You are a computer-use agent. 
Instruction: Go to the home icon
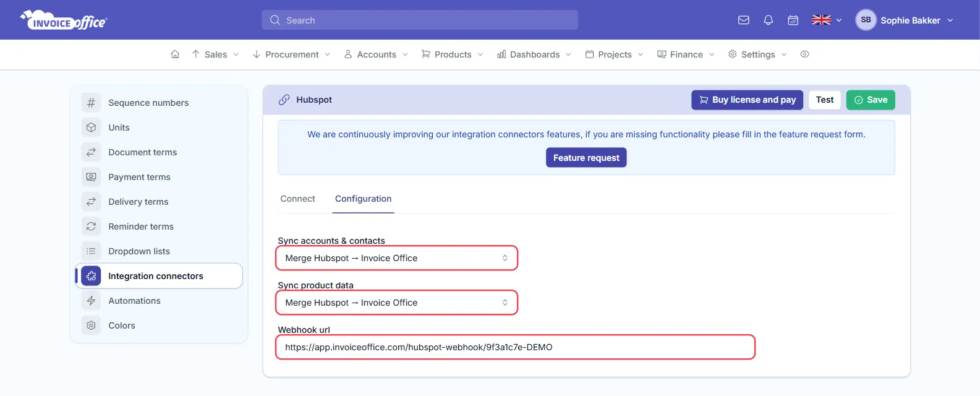175,54
